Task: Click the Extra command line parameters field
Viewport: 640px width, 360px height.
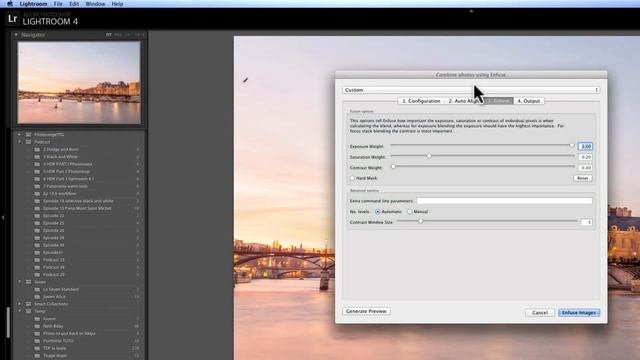Action: (504, 201)
